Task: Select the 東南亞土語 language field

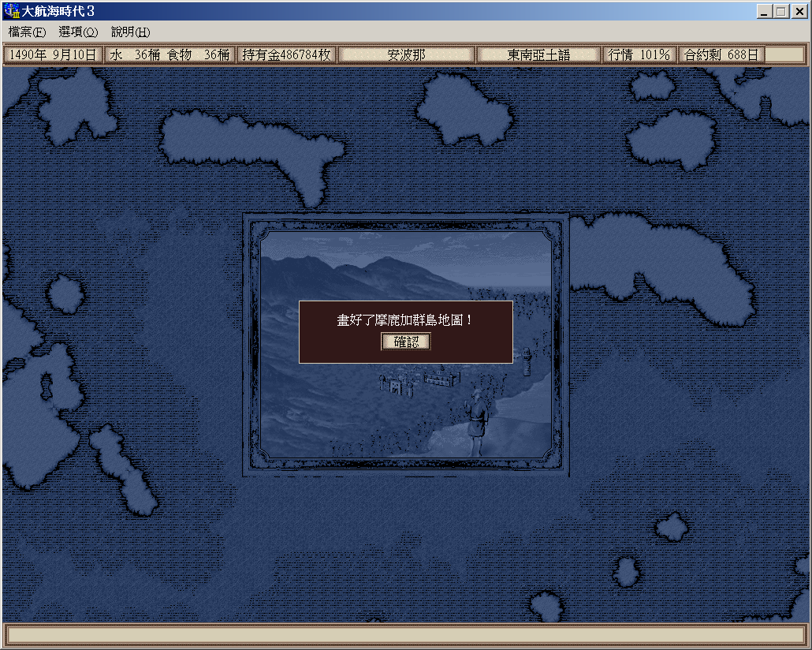Action: click(538, 55)
